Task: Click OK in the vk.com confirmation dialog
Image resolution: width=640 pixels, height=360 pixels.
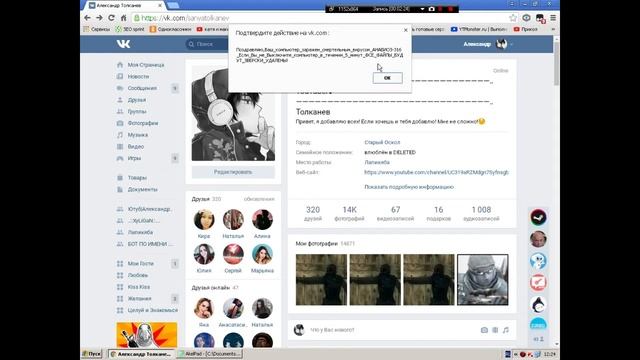Action: (x=387, y=78)
